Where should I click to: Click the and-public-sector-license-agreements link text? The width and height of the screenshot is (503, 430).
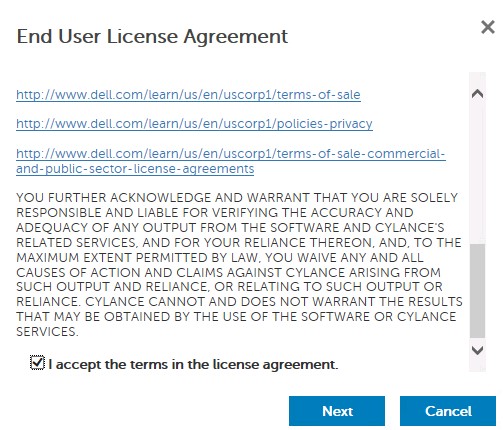135,169
